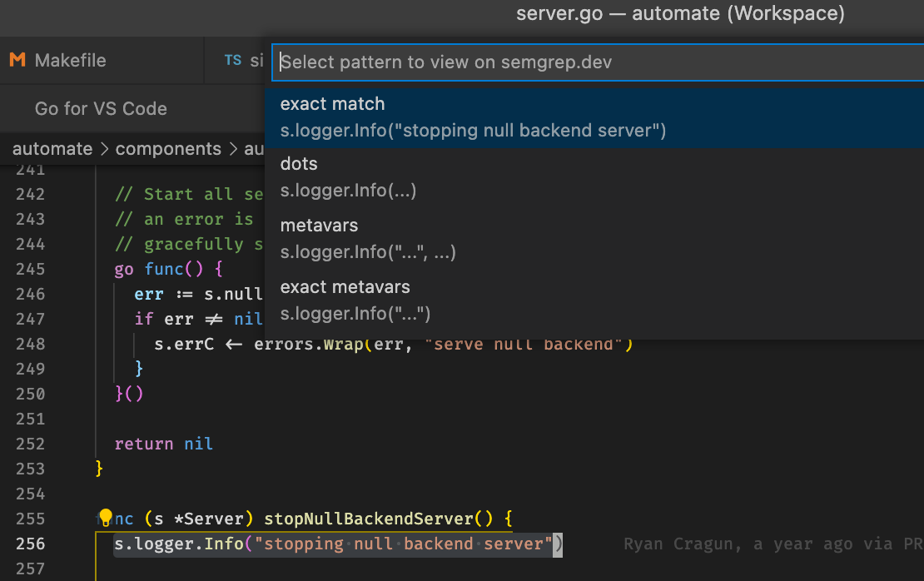Click the Makefile tab icon

coord(17,59)
